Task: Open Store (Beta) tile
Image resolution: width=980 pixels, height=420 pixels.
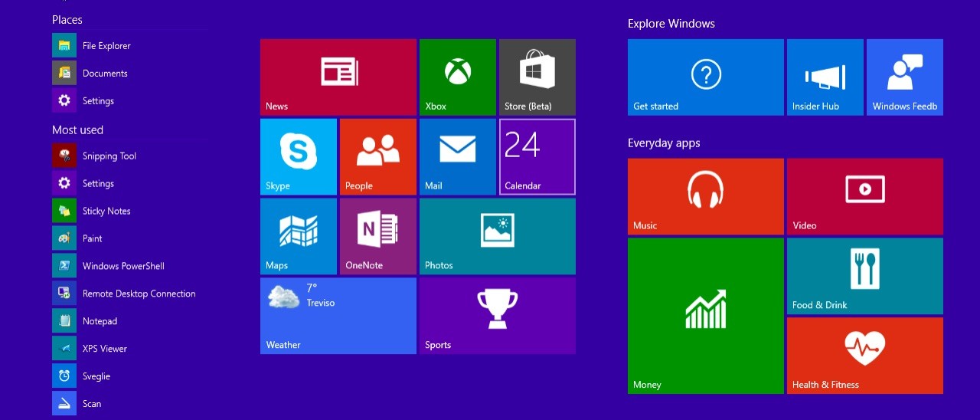Action: (x=537, y=77)
